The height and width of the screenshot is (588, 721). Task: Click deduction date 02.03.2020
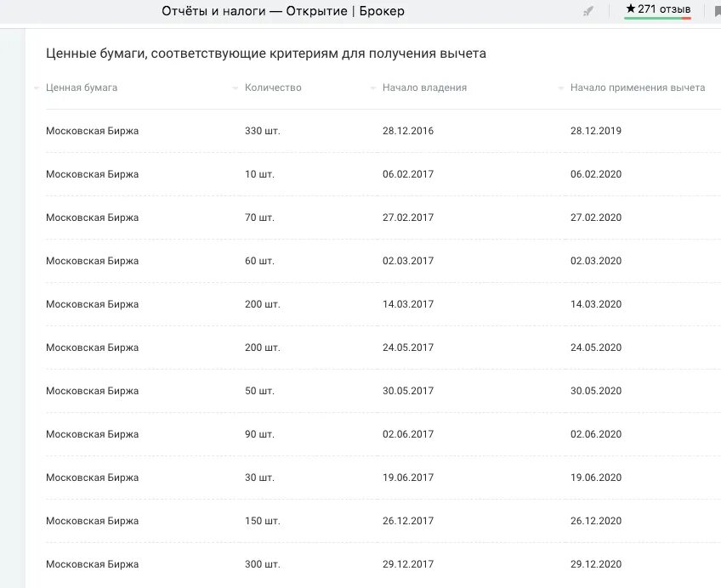(596, 261)
